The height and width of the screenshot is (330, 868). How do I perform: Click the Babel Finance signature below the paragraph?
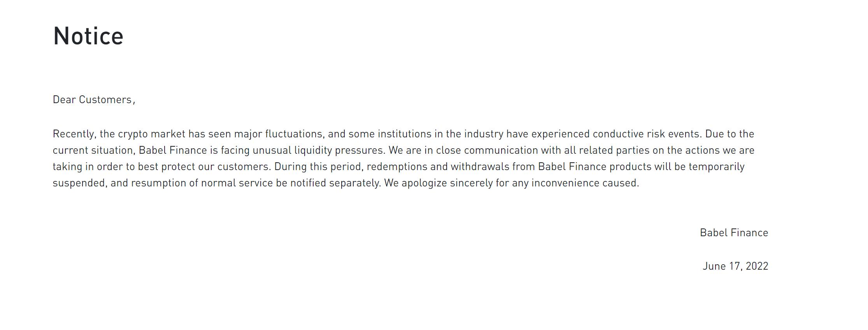pyautogui.click(x=734, y=233)
